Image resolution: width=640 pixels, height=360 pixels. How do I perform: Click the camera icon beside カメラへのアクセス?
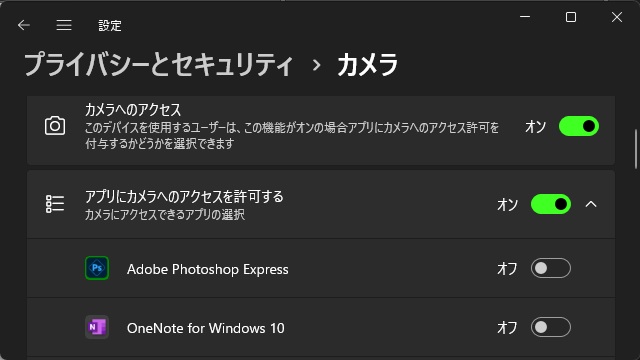coord(55,126)
